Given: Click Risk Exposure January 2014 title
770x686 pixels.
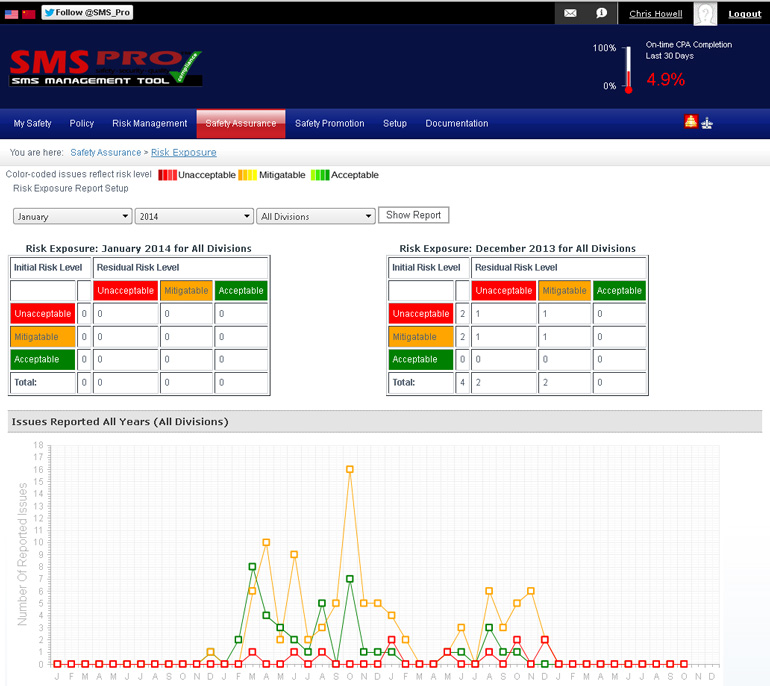Looking at the screenshot, I should (138, 248).
